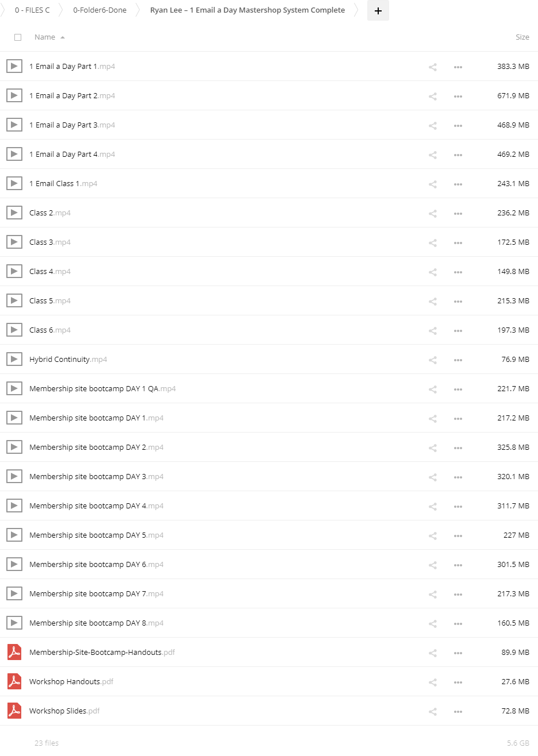Share the 1 Email a Day Part 2.mp4 file
Viewport: 538px width, 756px height.
pyautogui.click(x=433, y=97)
